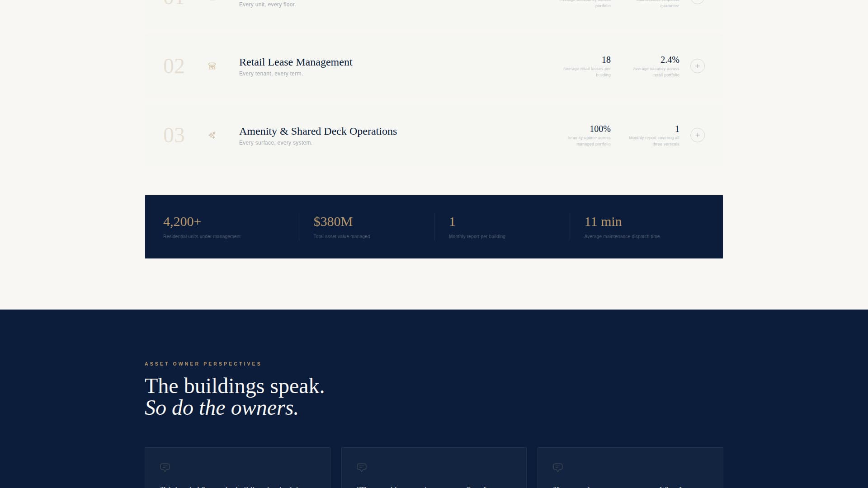Click the chat bubble icon in third testimonial card
Screen dimensions: 868x488
[x=557, y=467]
